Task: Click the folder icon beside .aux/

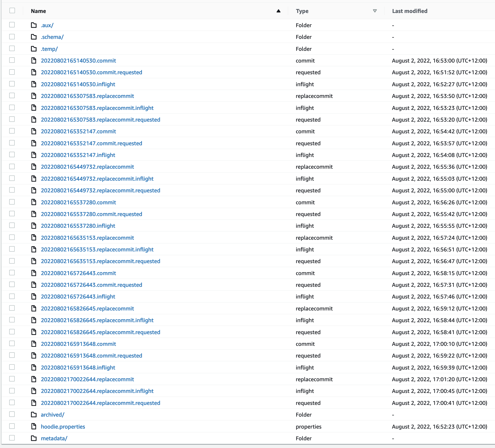Action: click(x=34, y=25)
